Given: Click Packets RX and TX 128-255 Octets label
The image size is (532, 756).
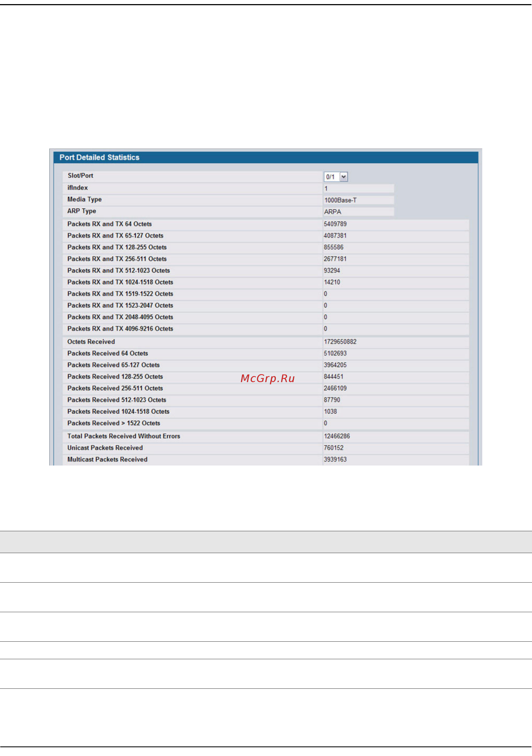Looking at the screenshot, I should (117, 247).
